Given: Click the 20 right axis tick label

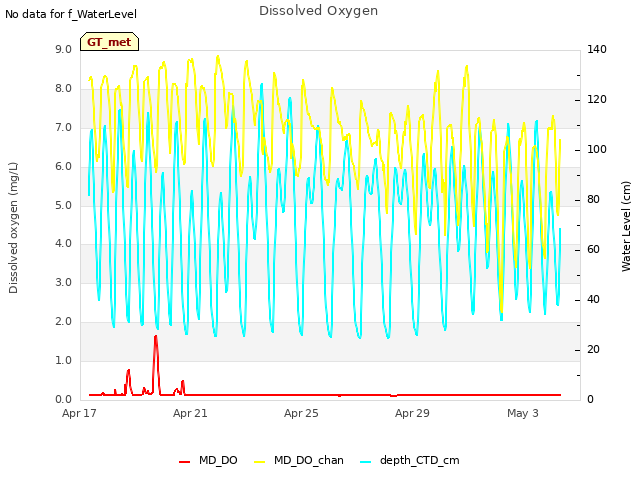Looking at the screenshot, I should coord(593,350).
